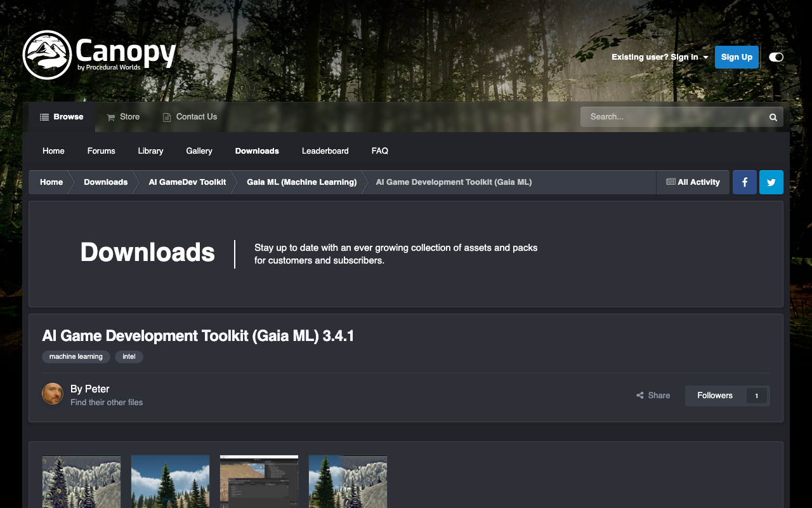Image resolution: width=812 pixels, height=508 pixels.
Task: Open the first snowy trees screenshot thumbnail
Action: pos(81,481)
